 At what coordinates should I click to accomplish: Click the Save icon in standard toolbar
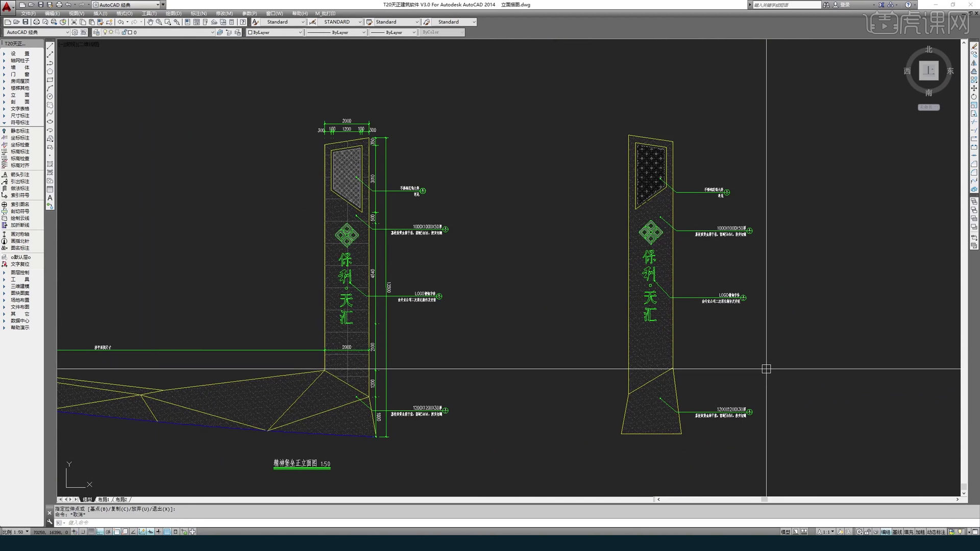(25, 22)
